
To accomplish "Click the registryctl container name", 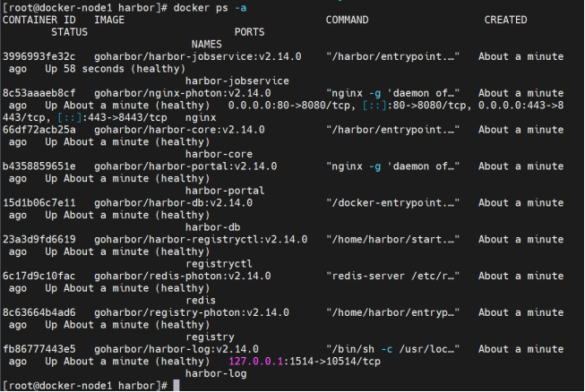I will [x=219, y=264].
